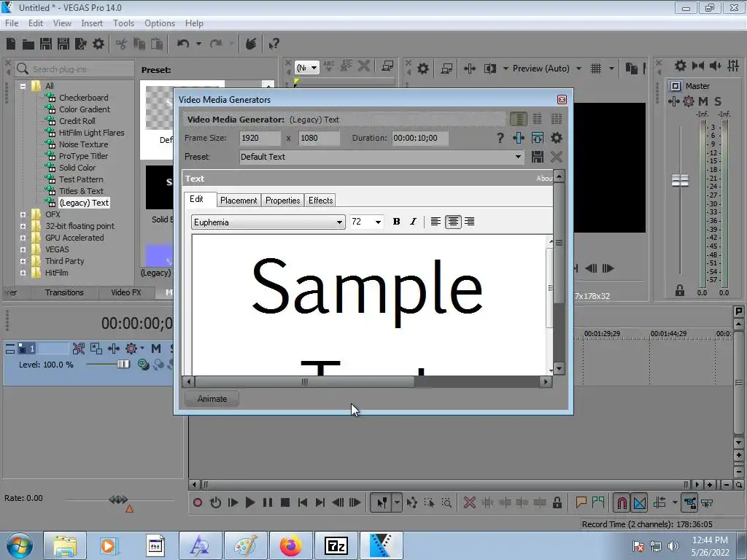
Task: Click the Animate button
Action: tap(212, 399)
